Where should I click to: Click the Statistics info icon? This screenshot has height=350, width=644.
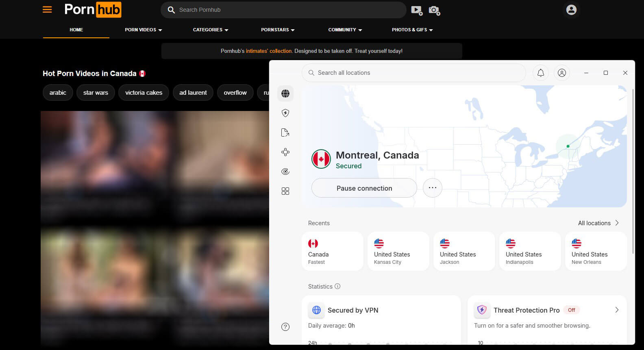click(337, 286)
